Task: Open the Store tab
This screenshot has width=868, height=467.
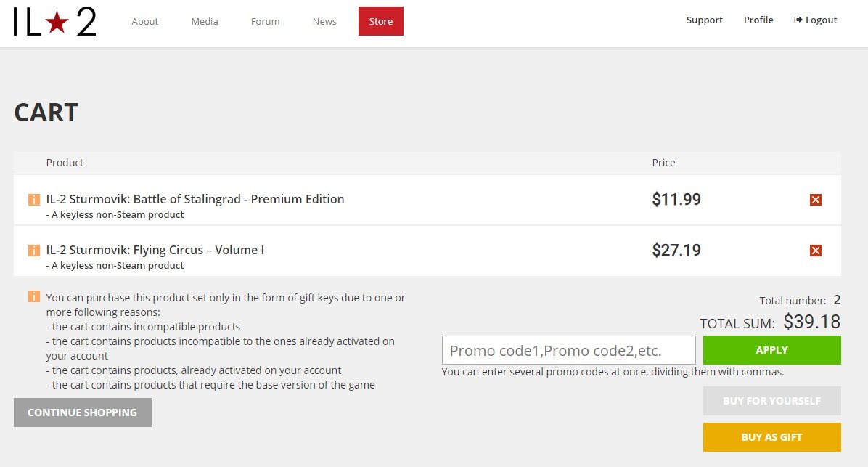Action: [x=380, y=21]
